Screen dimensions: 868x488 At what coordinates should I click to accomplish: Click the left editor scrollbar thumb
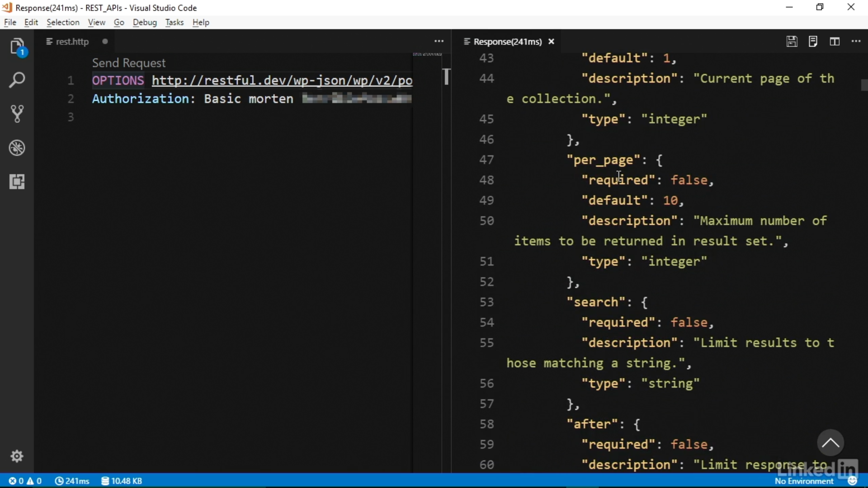[447, 76]
